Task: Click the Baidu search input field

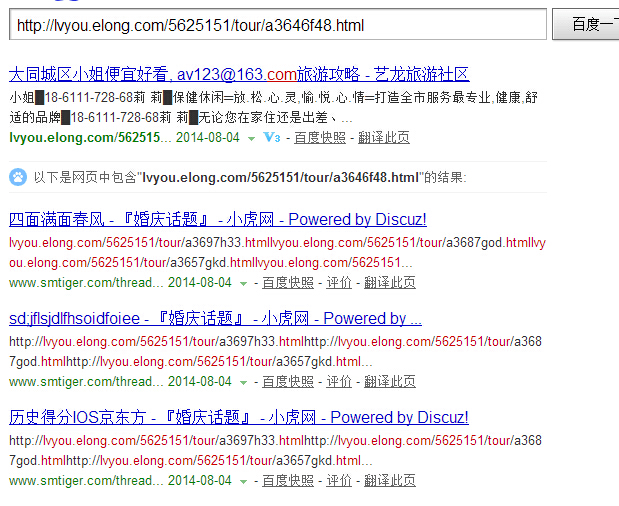Action: click(x=278, y=24)
